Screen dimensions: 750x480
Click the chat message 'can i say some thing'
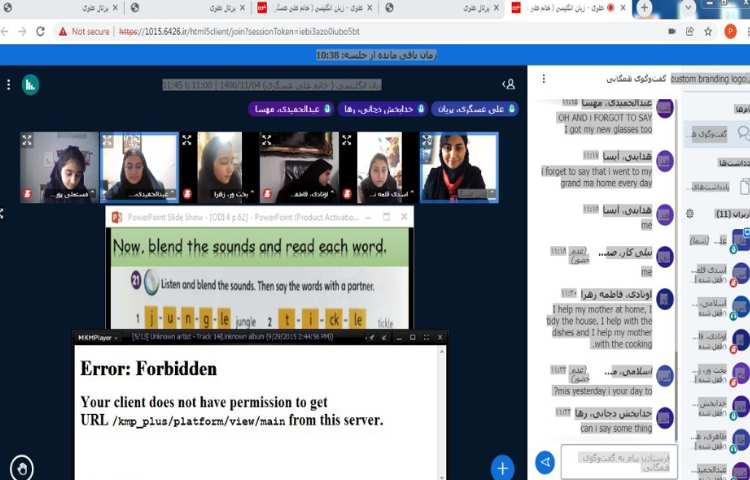click(x=616, y=428)
